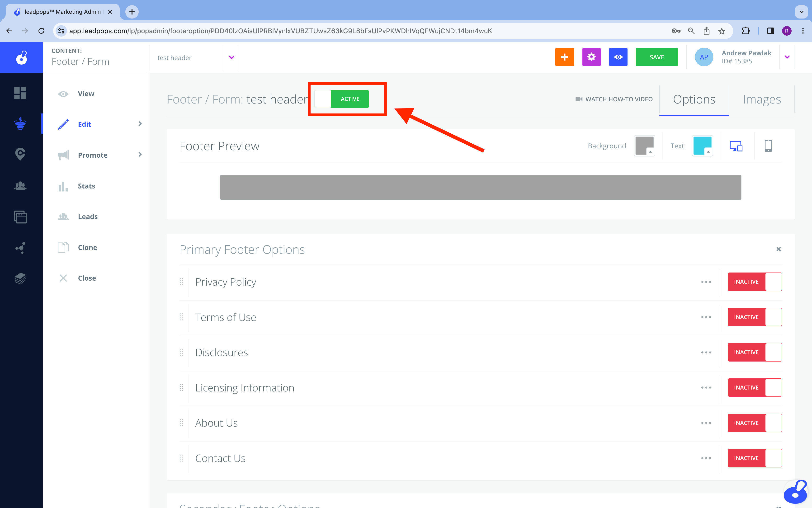Bookmark this page with the star icon

722,31
